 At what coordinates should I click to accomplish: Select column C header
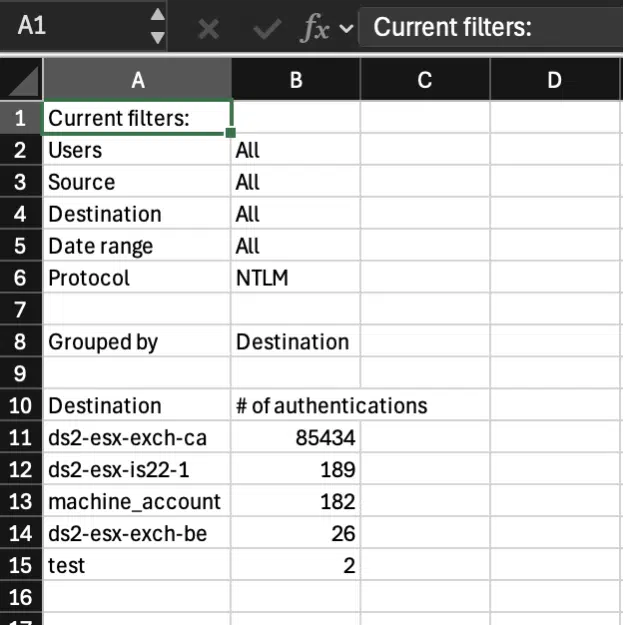tap(424, 81)
